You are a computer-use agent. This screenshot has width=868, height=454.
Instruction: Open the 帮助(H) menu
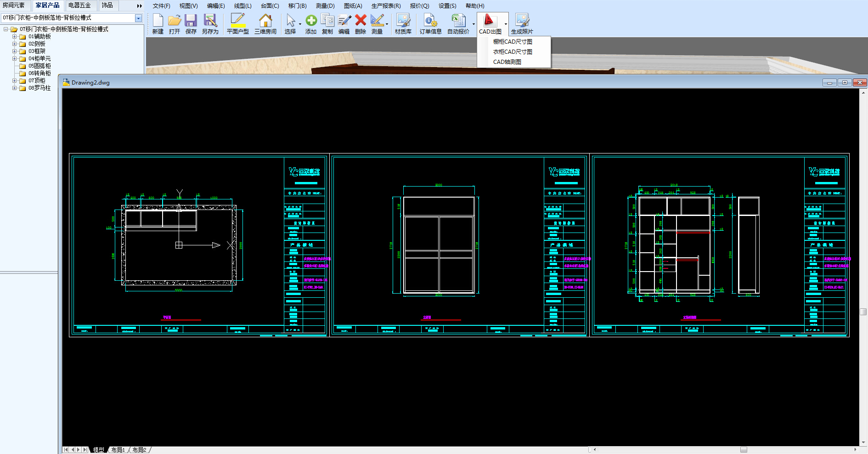tap(475, 6)
